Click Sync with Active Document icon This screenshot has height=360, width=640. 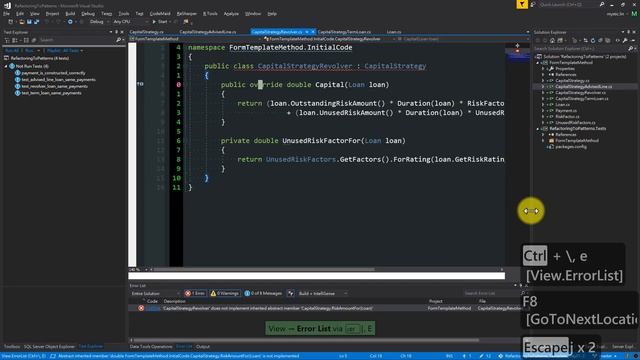(x=585, y=40)
